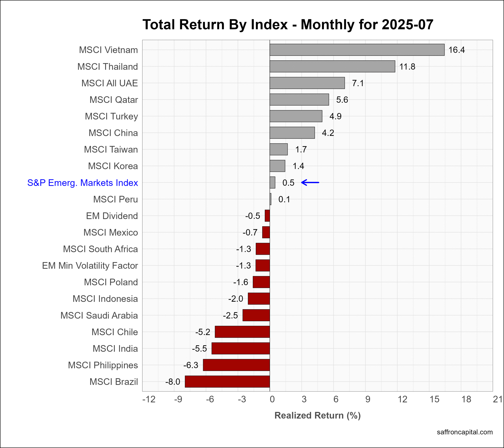
Task: Click the red MSCI Indonesia bar
Action: click(x=259, y=299)
